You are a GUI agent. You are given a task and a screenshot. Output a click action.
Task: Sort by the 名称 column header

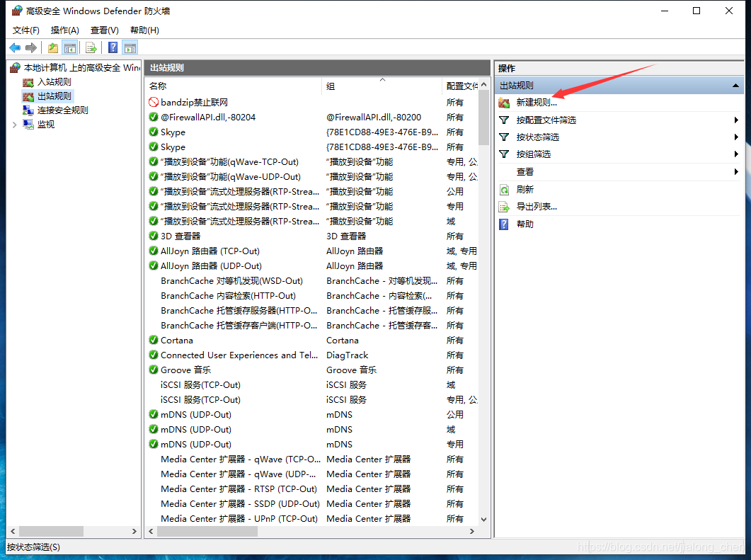233,86
